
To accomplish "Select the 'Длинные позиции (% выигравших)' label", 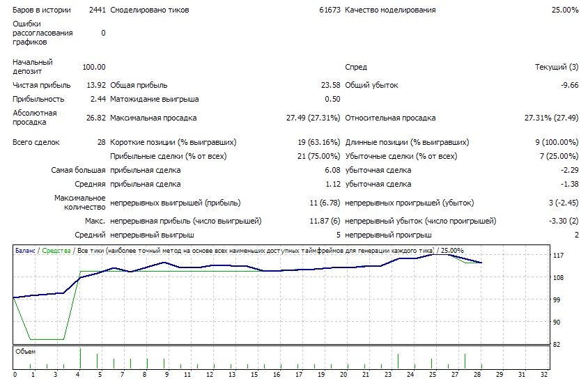I will click(x=407, y=143).
